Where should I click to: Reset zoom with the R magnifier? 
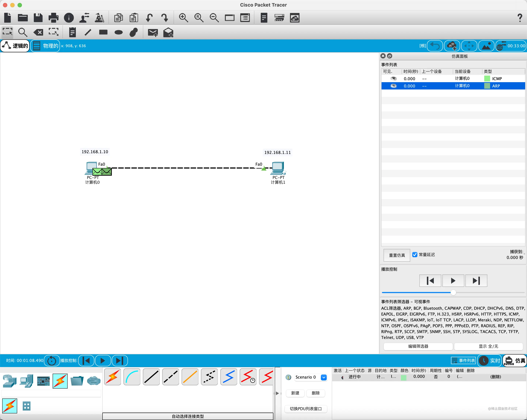199,18
